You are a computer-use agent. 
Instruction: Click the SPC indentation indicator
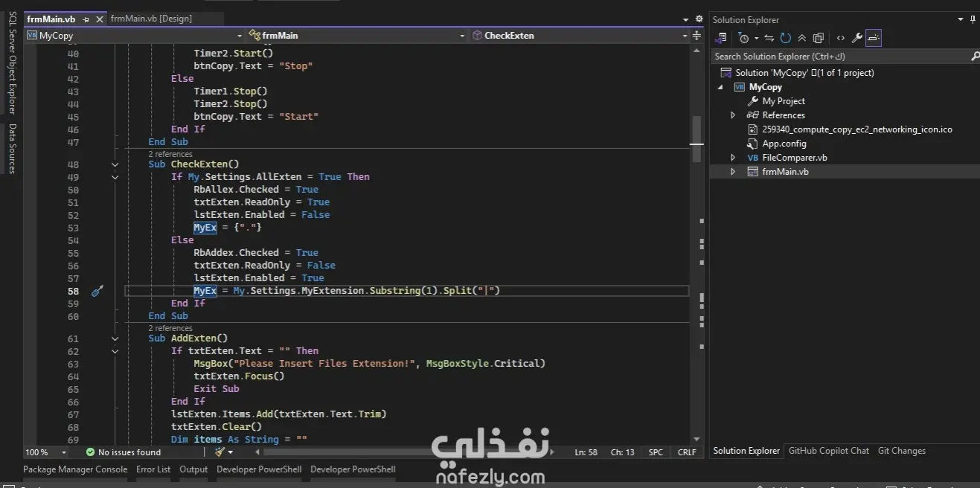[x=656, y=452]
